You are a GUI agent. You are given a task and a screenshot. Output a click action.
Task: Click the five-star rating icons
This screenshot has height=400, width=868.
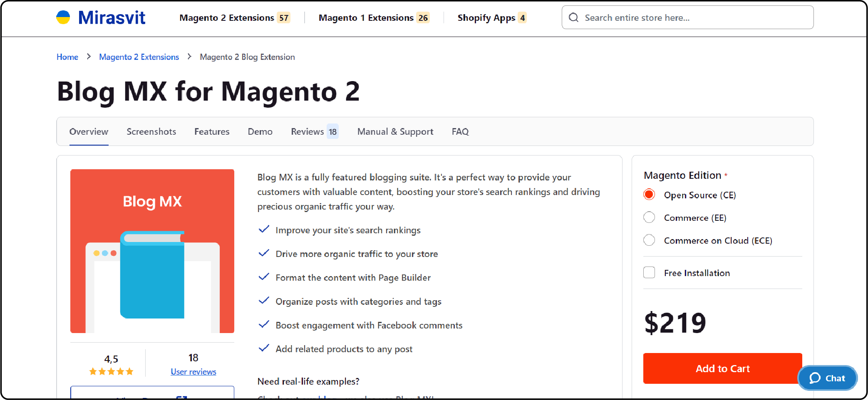click(111, 372)
